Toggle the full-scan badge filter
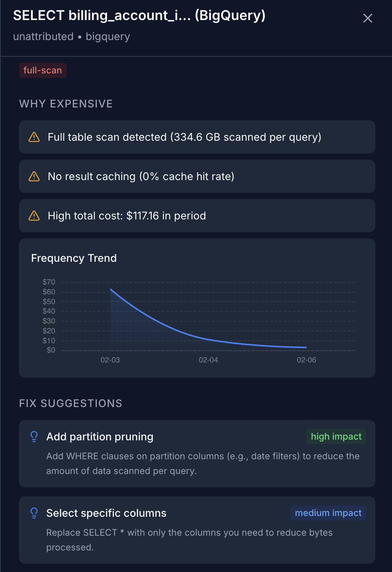This screenshot has height=572, width=392. pos(42,70)
